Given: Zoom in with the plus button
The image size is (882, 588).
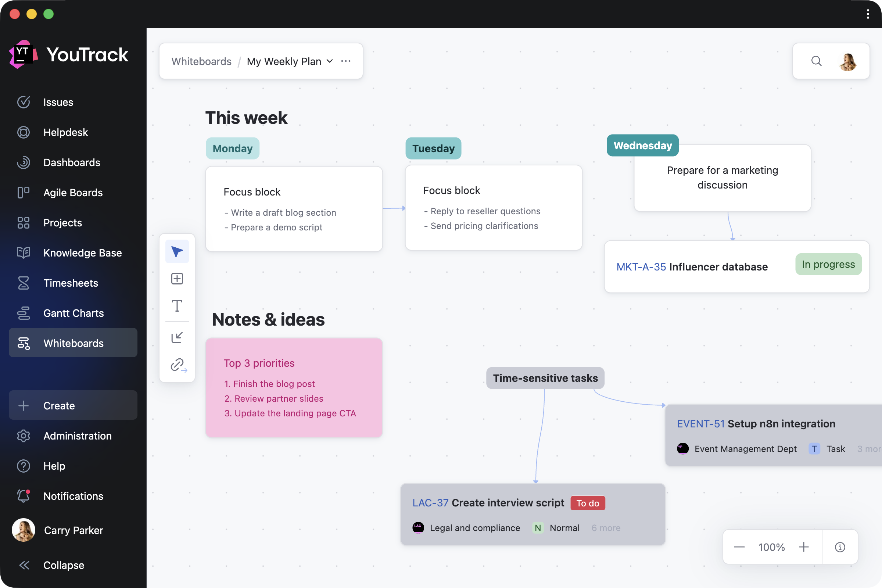Looking at the screenshot, I should click(804, 547).
